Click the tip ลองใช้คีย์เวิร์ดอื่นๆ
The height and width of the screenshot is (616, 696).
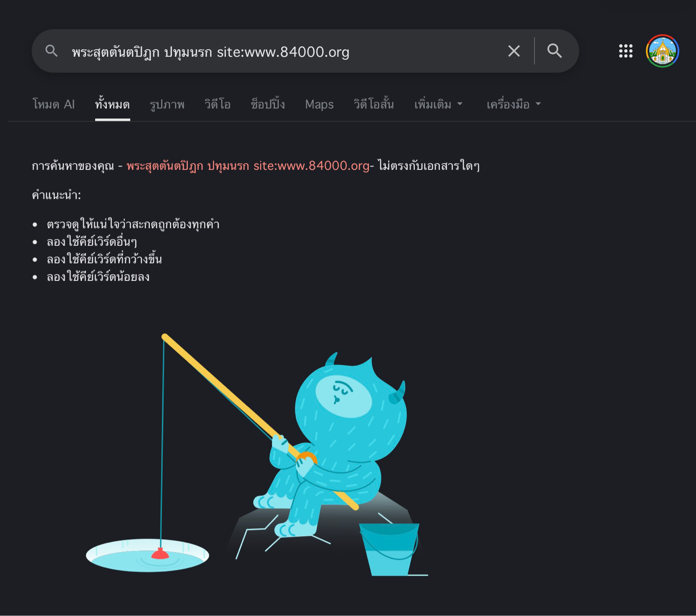pyautogui.click(x=91, y=242)
